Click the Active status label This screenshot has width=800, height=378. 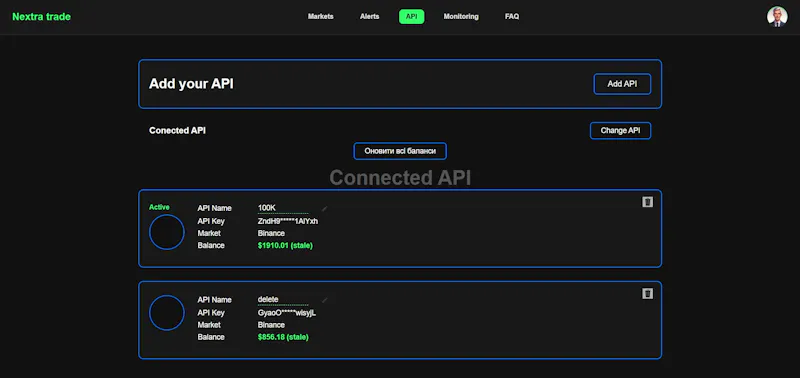tap(159, 207)
